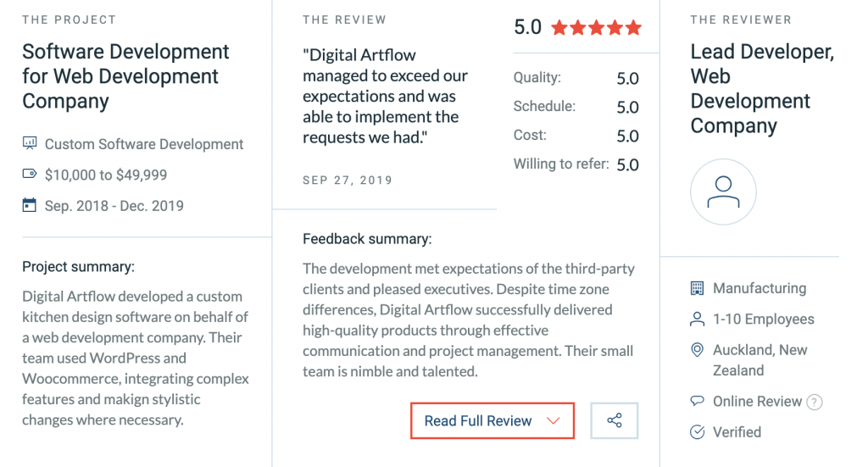Open the Software Development for Web Development Company title
This screenshot has height=467, width=868.
125,76
